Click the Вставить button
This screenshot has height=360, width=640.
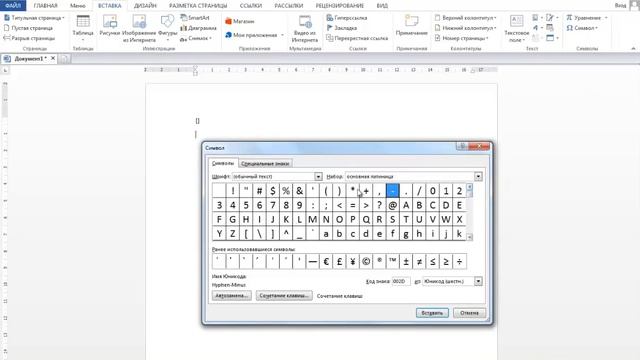(x=432, y=313)
